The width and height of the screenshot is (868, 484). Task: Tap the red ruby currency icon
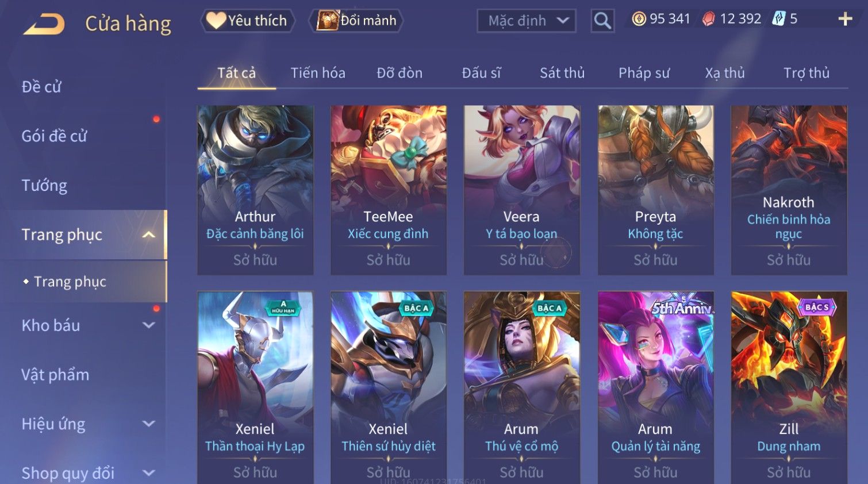tap(708, 19)
